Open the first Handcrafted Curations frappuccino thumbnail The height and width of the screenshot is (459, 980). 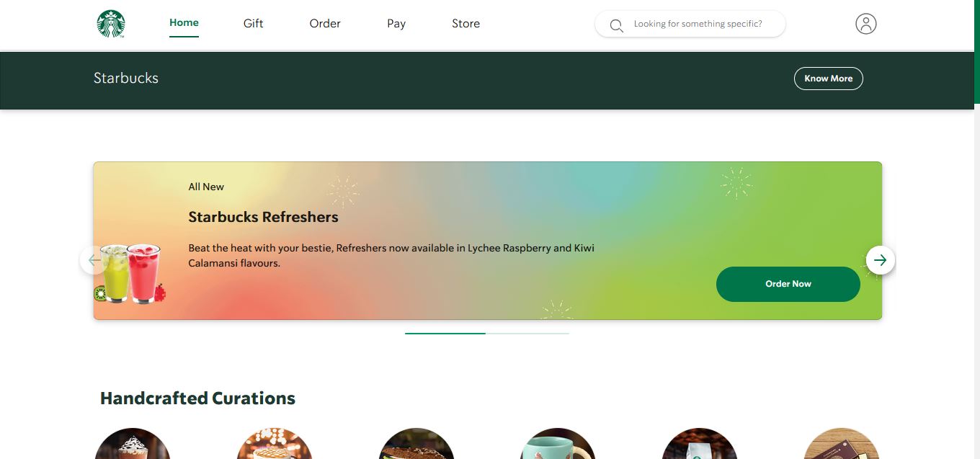coord(133,444)
